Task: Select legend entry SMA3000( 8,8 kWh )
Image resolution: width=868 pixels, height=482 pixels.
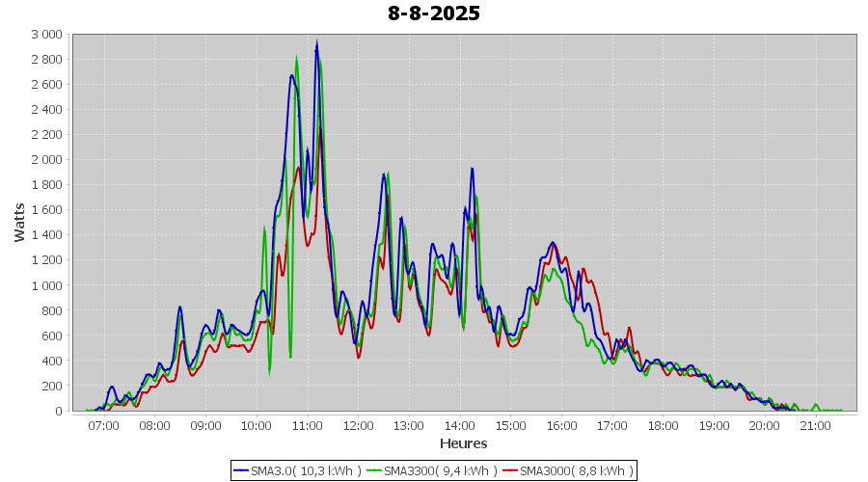Action: [x=568, y=471]
